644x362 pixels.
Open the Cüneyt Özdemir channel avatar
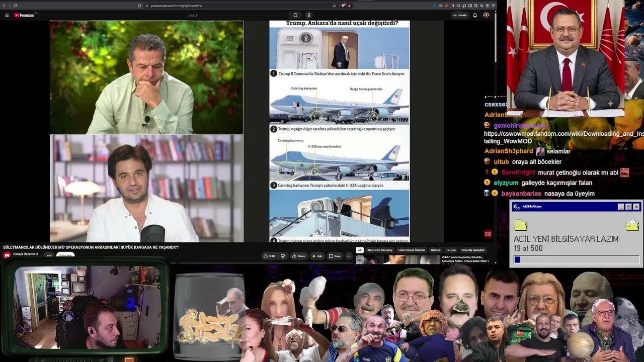(7, 255)
